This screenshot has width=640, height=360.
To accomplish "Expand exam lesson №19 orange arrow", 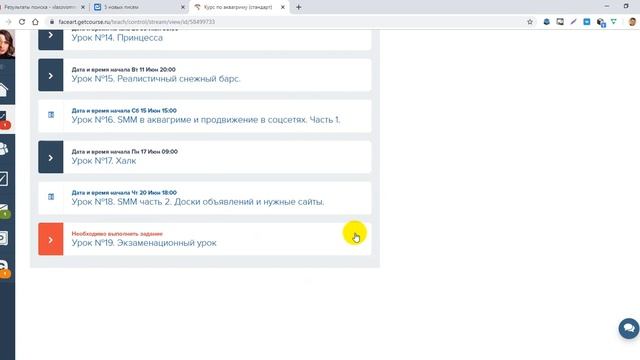I will (x=51, y=239).
